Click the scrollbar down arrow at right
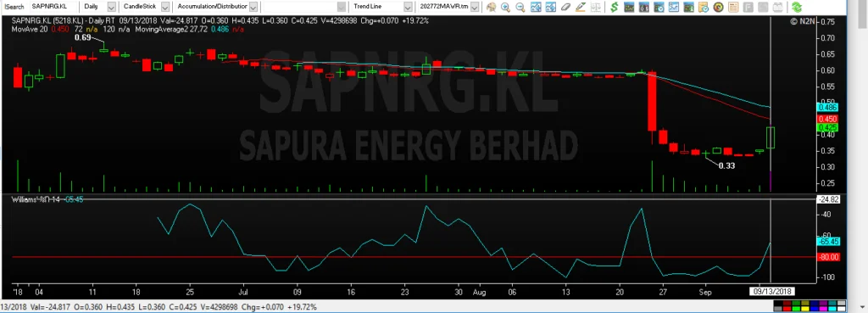Image resolution: width=868 pixels, height=313 pixels. (x=862, y=307)
